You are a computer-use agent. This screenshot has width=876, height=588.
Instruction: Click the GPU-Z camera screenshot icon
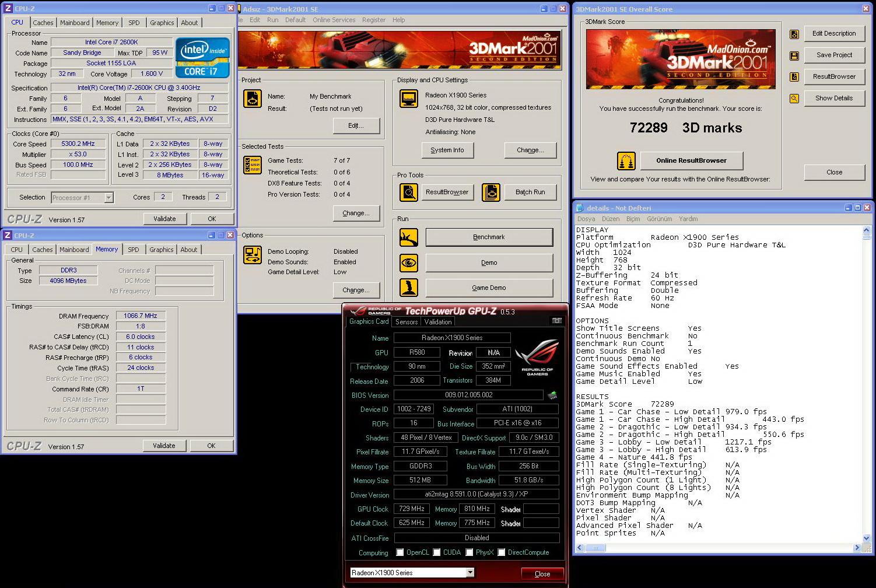coord(557,321)
